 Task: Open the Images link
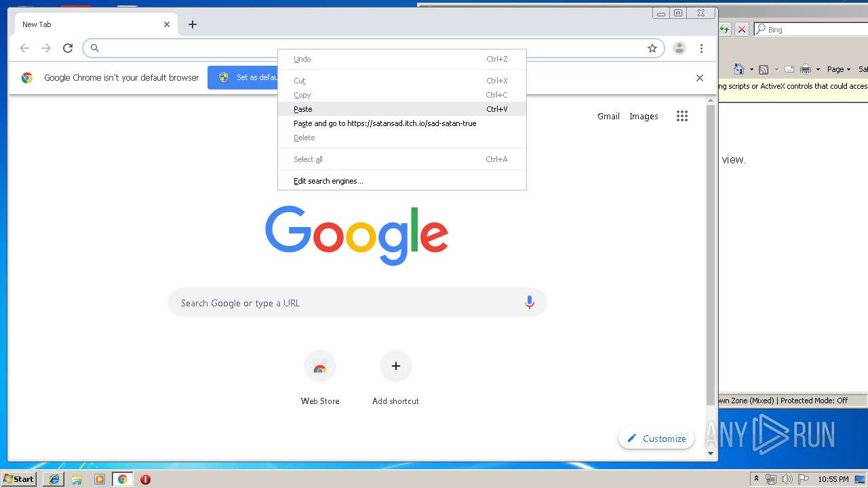click(644, 116)
